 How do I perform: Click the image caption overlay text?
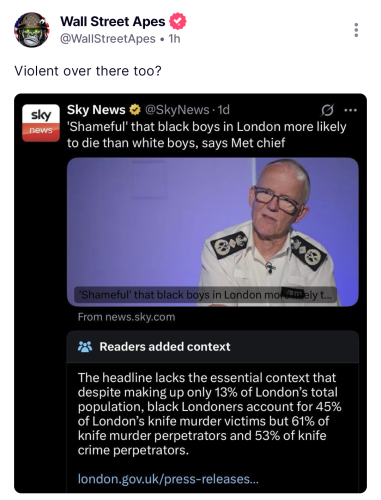205,295
